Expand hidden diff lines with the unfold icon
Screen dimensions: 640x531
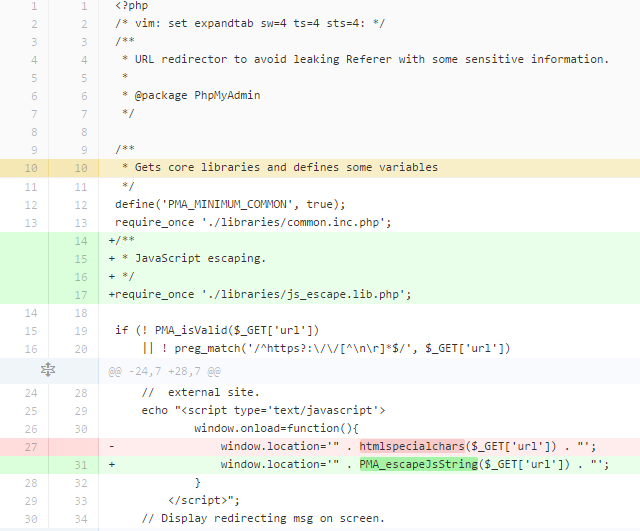click(48, 370)
